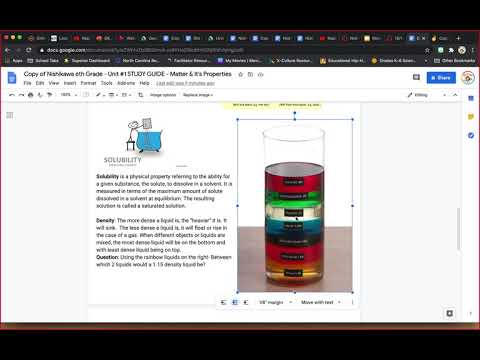Click the bold word Density
Screen dimensions: 480x360
pyautogui.click(x=105, y=220)
